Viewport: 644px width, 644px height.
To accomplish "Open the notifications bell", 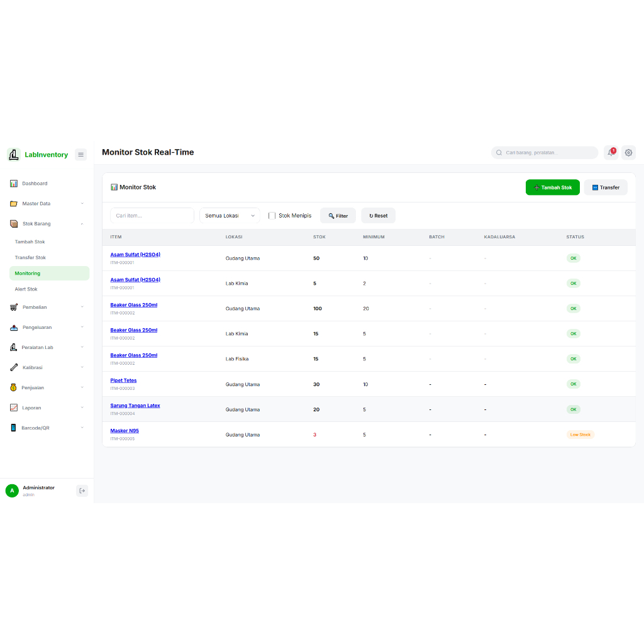I will (611, 152).
